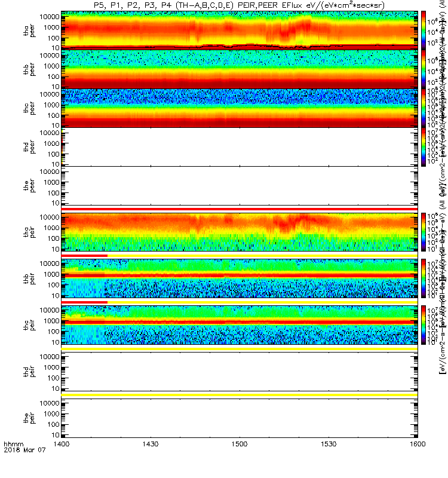Viewport: 448px width, 478px height.
Task: Click the 1000 tick label of the peer
Action: 51,182
